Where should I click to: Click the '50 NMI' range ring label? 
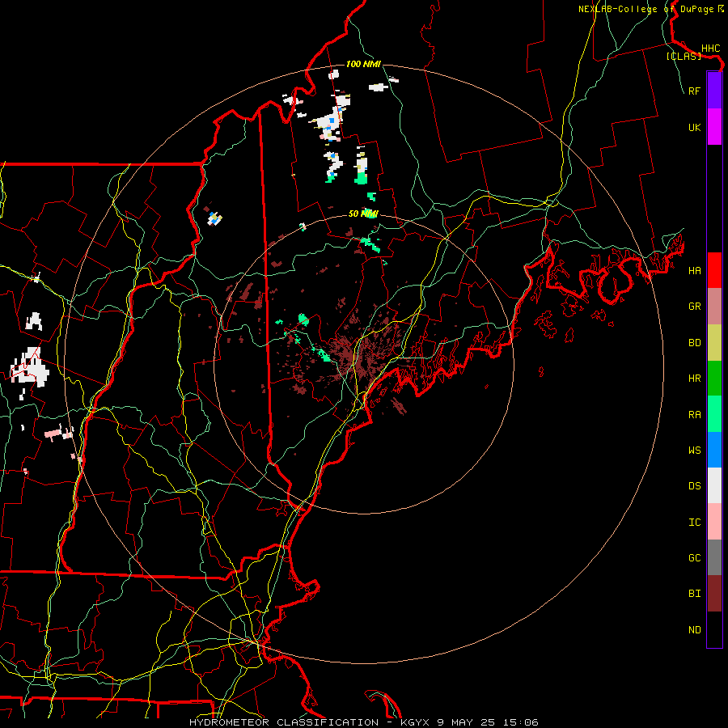tap(363, 214)
